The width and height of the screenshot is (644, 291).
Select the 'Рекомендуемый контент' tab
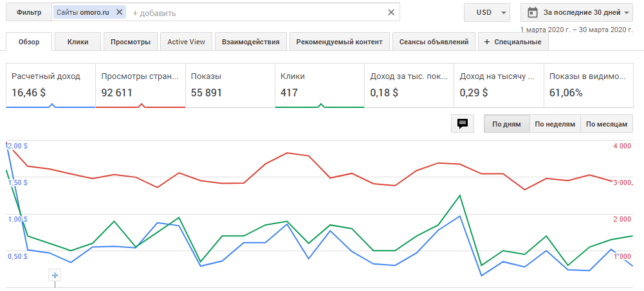pos(339,42)
